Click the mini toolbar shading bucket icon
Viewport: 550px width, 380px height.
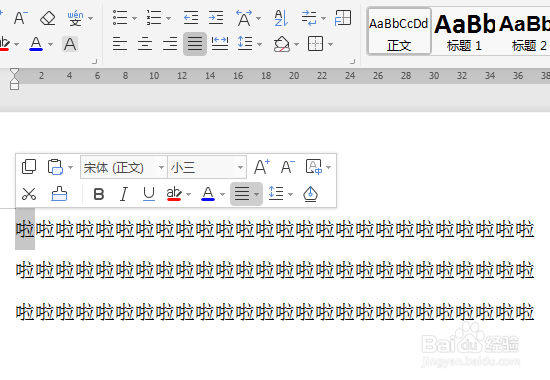(x=310, y=194)
